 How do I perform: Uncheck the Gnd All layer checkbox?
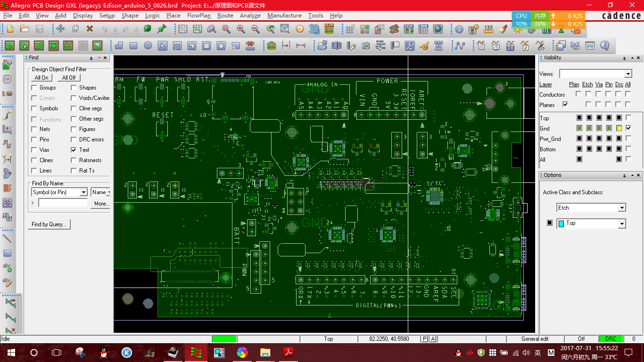tap(628, 128)
